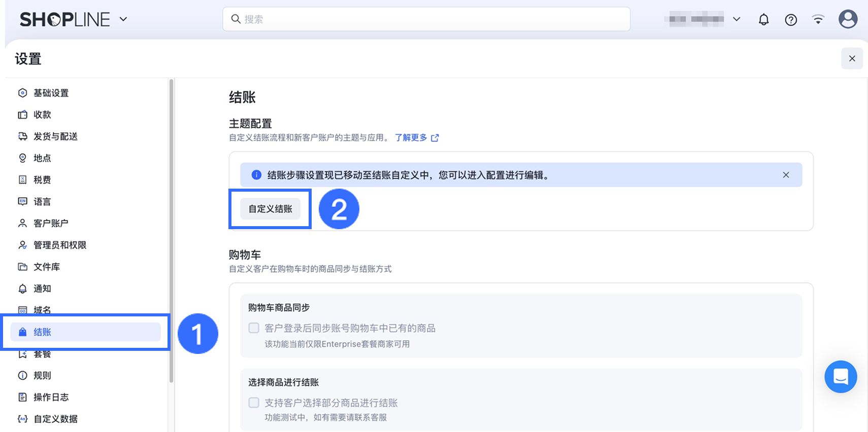Click the 自定义结账 button
This screenshot has height=432, width=868.
tap(270, 209)
